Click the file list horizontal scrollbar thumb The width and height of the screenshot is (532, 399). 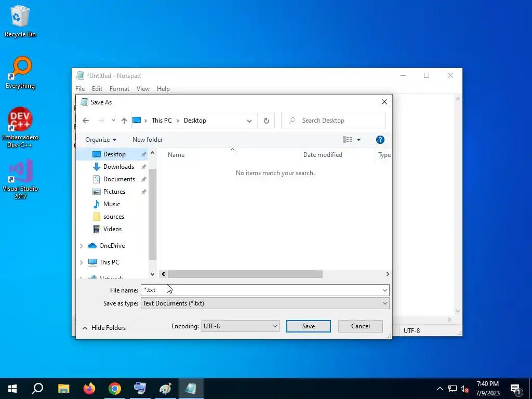click(245, 274)
